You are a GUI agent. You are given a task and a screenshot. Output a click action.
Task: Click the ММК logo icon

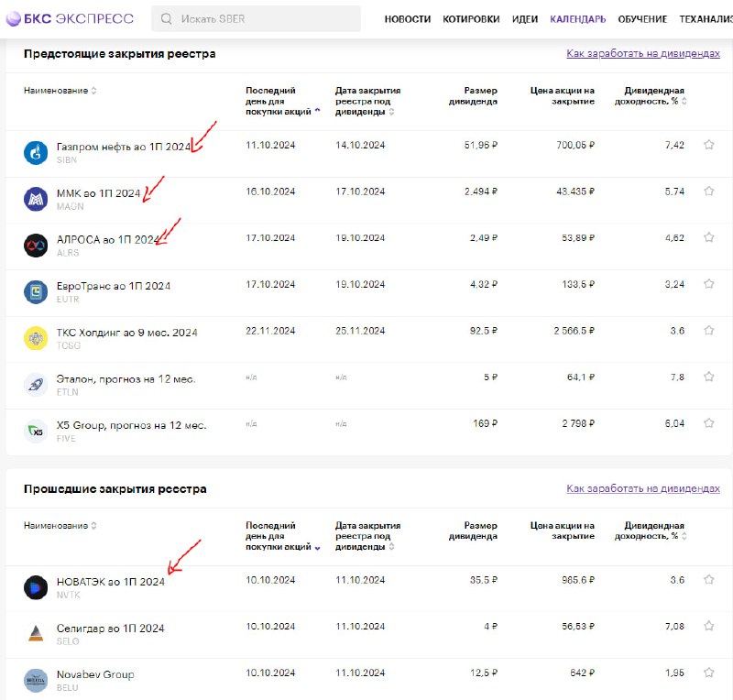pos(36,199)
